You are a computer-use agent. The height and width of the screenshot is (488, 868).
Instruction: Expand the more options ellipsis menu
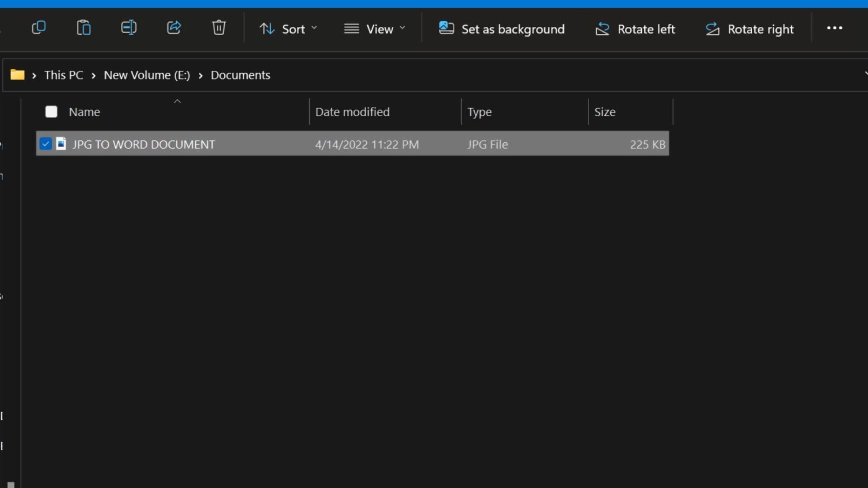click(x=835, y=28)
